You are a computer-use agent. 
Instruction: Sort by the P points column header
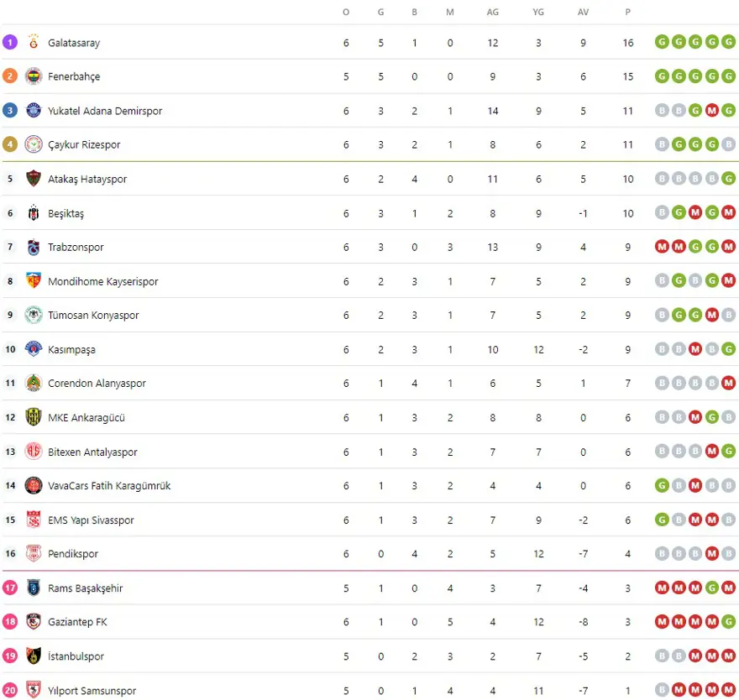click(628, 12)
